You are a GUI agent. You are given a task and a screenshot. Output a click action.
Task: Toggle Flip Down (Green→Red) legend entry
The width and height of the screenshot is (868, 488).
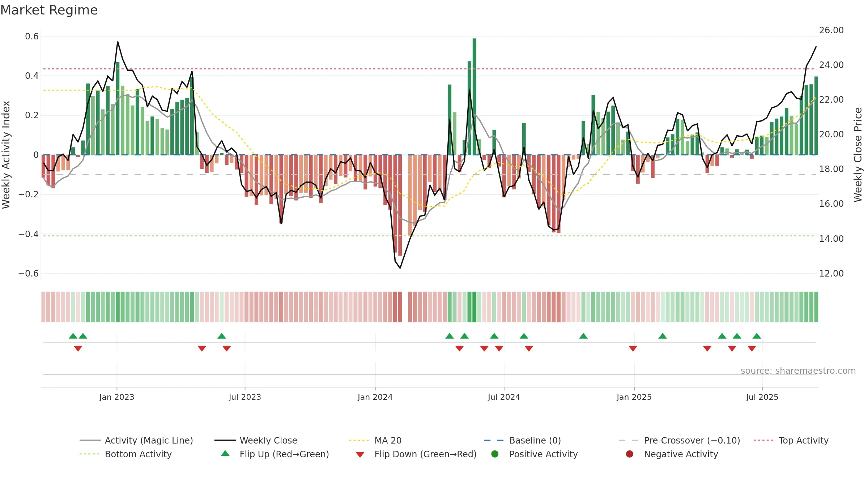coord(416,454)
